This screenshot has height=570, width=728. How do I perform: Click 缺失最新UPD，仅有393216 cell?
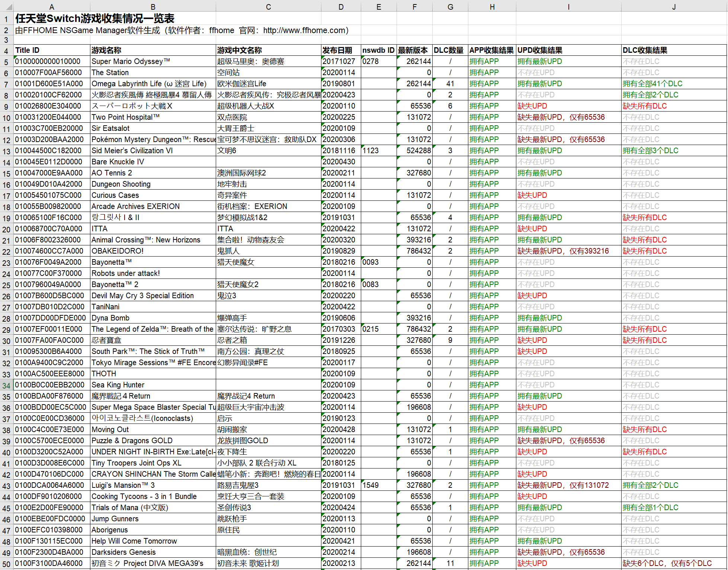[x=569, y=251]
